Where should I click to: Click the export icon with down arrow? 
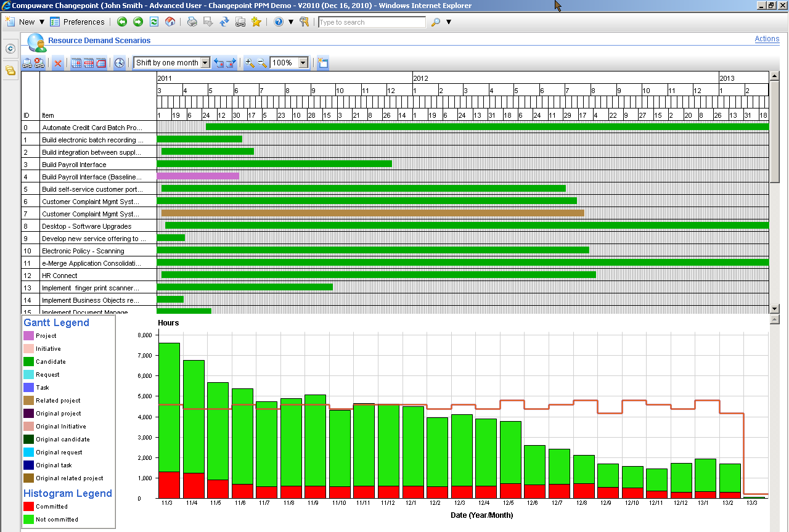[208, 22]
